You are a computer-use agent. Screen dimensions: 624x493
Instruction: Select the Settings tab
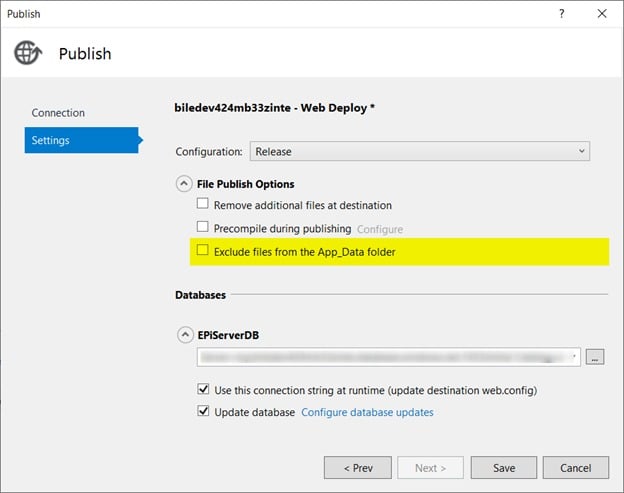(x=50, y=140)
